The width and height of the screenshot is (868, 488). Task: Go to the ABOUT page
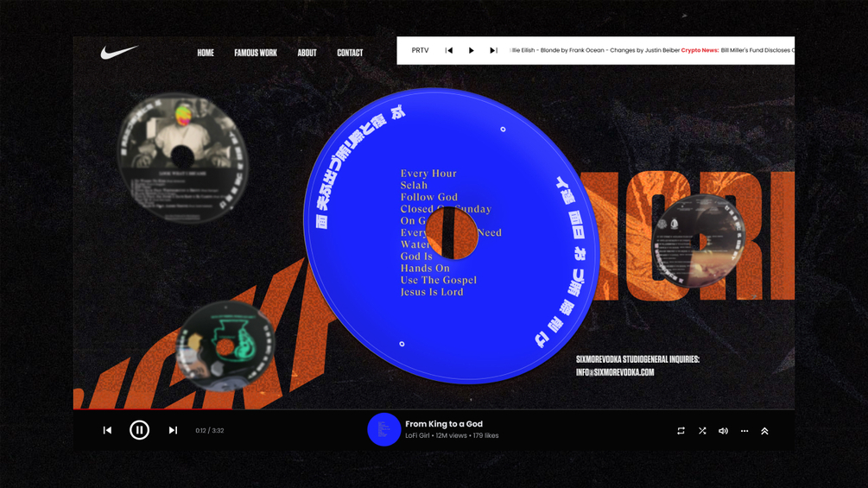pos(307,53)
